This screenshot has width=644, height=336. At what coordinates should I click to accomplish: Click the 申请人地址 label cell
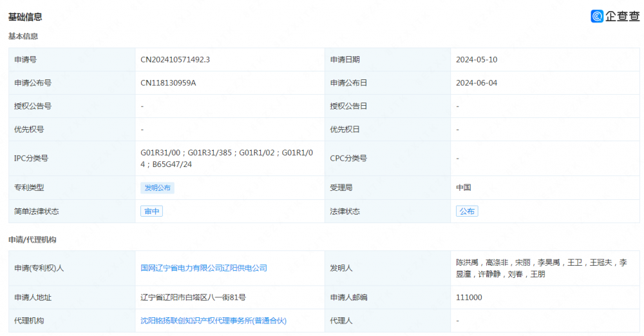(x=72, y=297)
